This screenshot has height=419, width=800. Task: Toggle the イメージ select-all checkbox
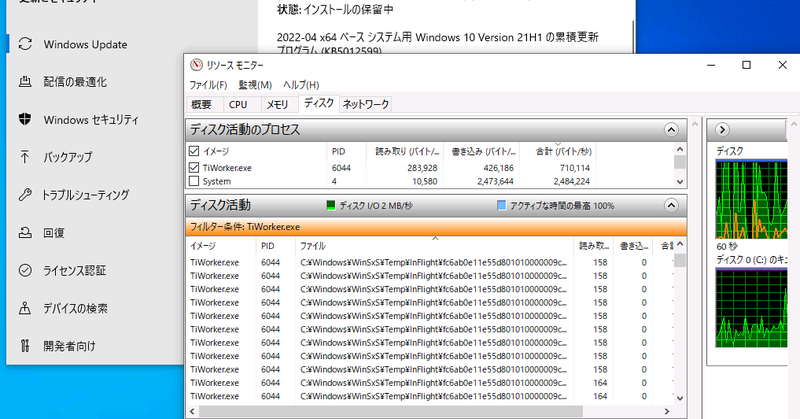194,151
